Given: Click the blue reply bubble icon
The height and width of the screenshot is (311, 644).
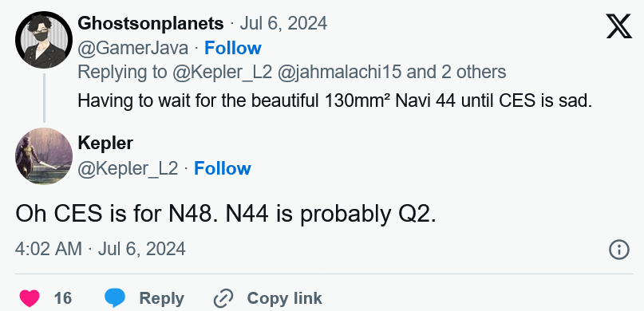Looking at the screenshot, I should click(115, 298).
